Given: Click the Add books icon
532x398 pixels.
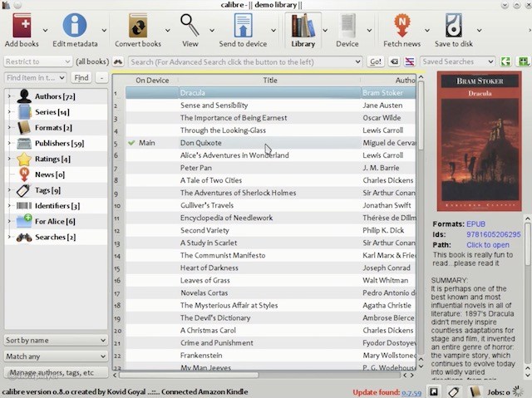Looking at the screenshot, I should pyautogui.click(x=21, y=25).
